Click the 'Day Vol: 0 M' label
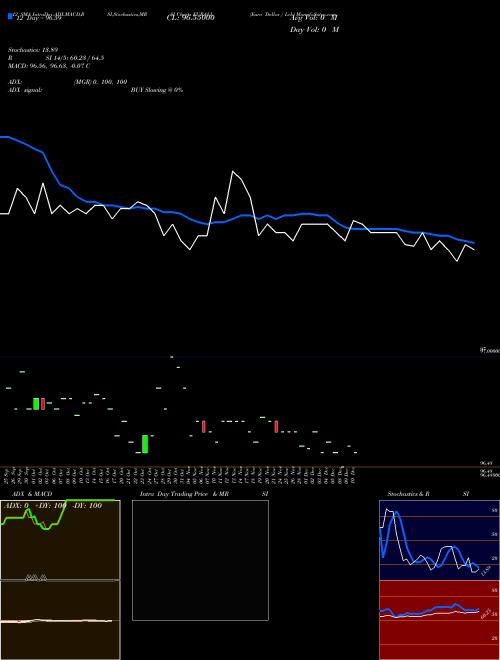Image resolution: width=500 pixels, height=660 pixels. click(x=314, y=30)
